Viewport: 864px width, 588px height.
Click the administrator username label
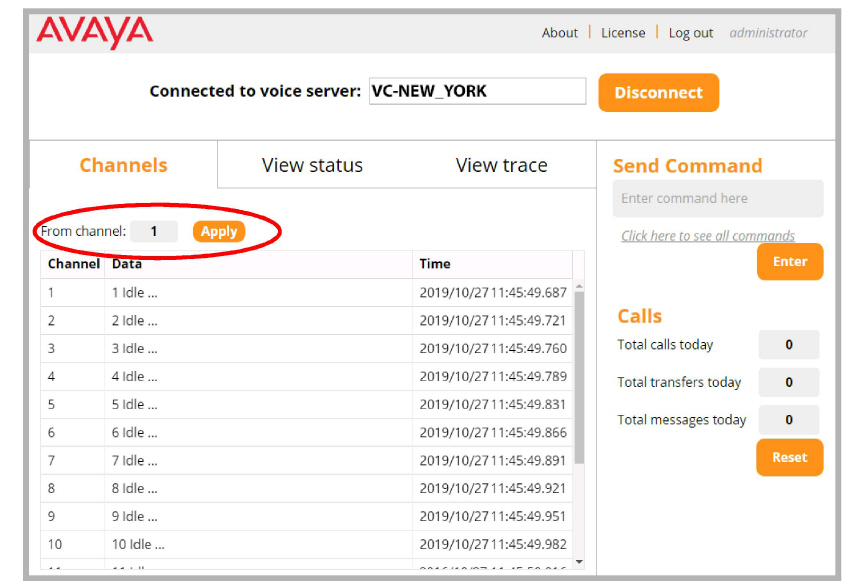(x=768, y=33)
